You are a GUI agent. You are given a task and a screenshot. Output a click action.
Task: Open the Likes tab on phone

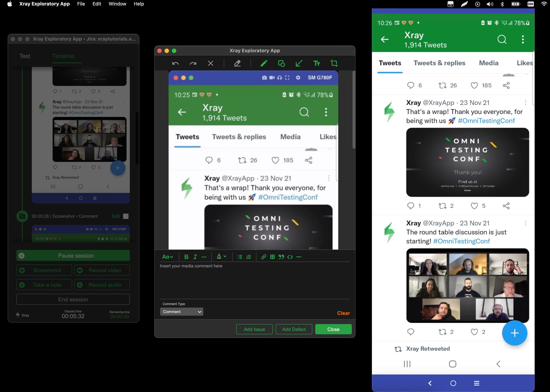[525, 63]
